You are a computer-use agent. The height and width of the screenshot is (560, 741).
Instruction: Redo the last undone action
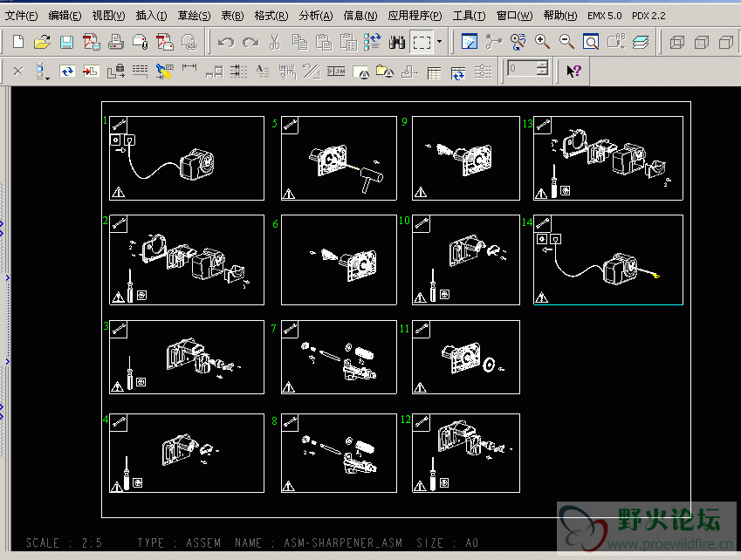pyautogui.click(x=250, y=42)
